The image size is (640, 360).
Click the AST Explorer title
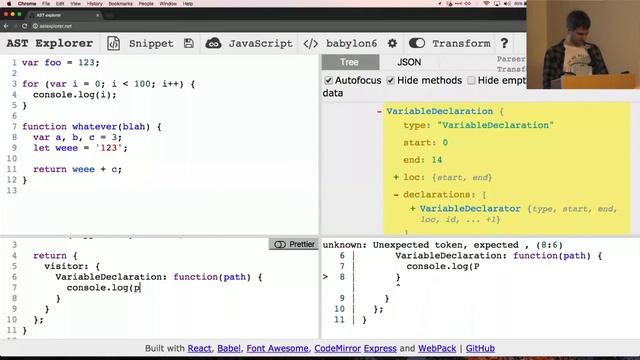click(50, 43)
